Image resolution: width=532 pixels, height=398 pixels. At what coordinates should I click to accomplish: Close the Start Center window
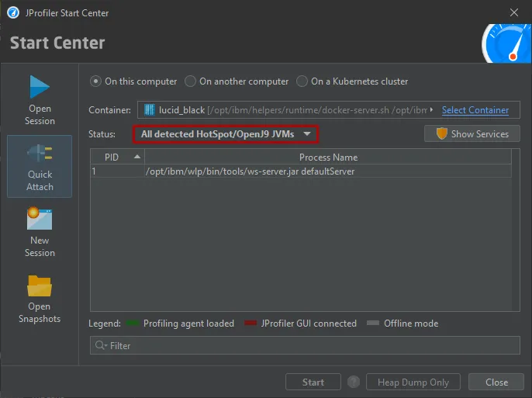tap(513, 13)
